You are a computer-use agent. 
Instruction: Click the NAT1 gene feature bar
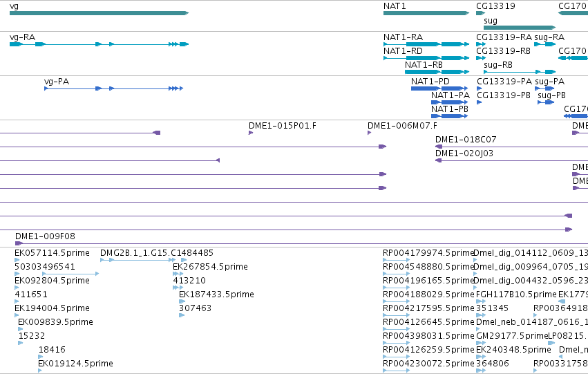pyautogui.click(x=426, y=13)
